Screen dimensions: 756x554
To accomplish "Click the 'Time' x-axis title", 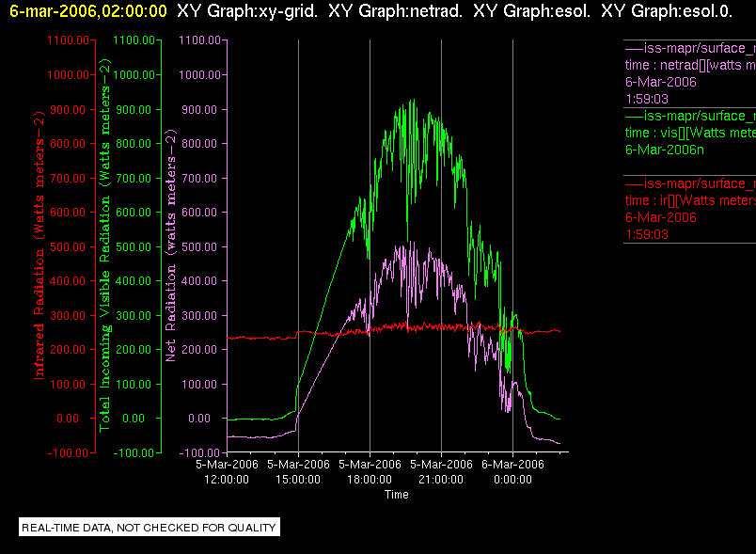I will (396, 494).
